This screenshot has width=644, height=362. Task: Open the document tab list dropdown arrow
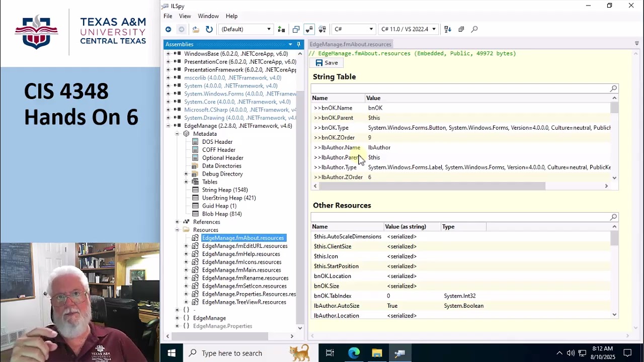[x=636, y=44]
